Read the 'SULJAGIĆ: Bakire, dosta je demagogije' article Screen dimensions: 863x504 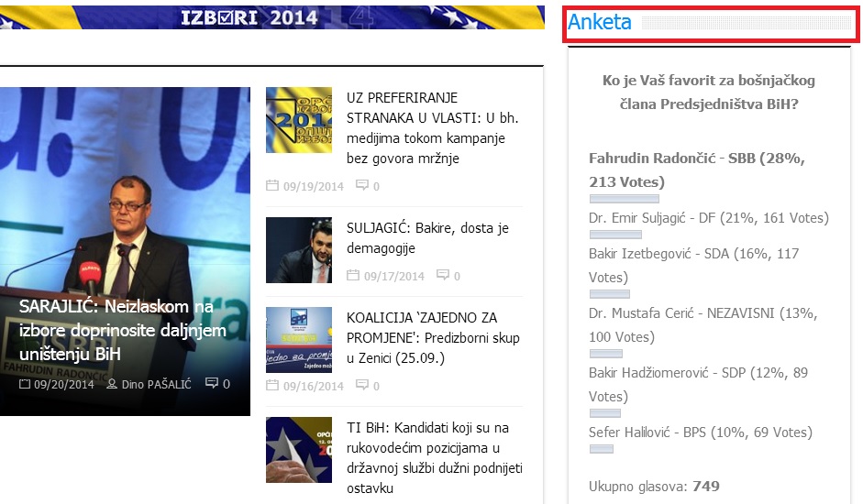(427, 238)
